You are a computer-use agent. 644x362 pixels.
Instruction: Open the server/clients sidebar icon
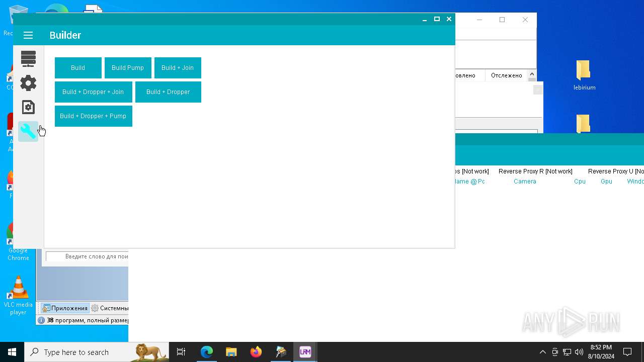28,59
